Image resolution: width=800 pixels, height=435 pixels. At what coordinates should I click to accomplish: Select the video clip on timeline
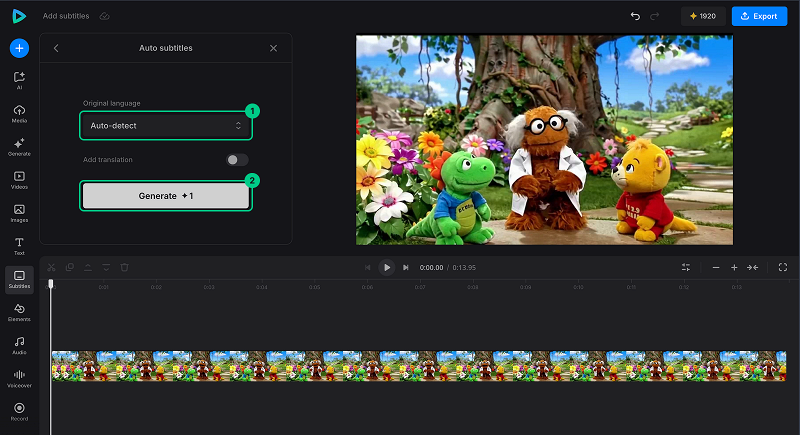[418, 366]
